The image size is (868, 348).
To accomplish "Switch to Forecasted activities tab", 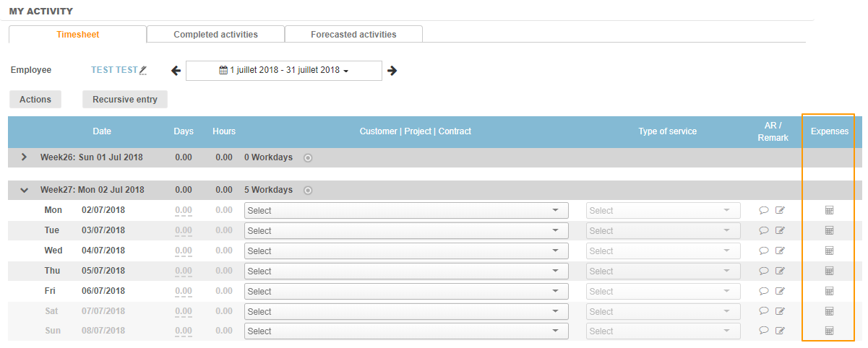I will click(353, 35).
